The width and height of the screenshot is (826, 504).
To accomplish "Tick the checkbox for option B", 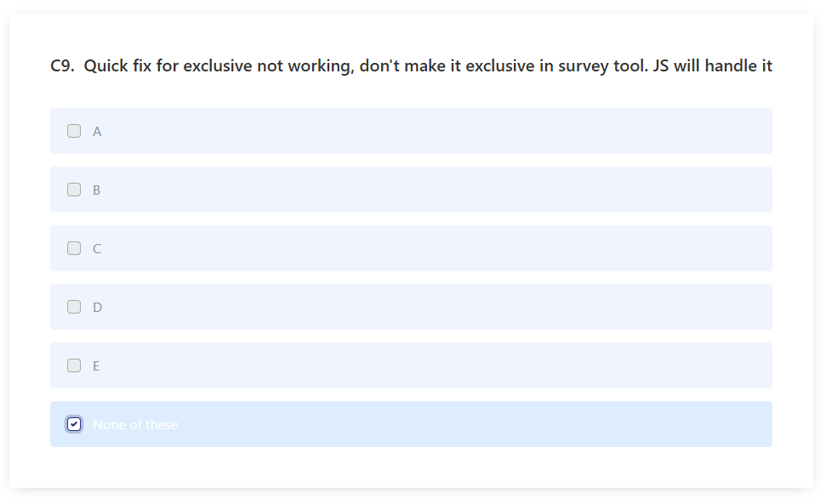I will (x=74, y=190).
